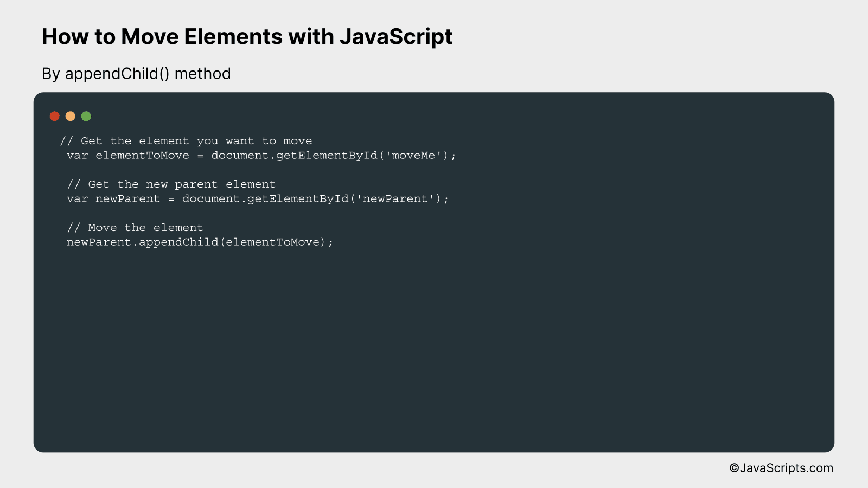Click the red dot in code window
The image size is (868, 488).
pos(54,116)
